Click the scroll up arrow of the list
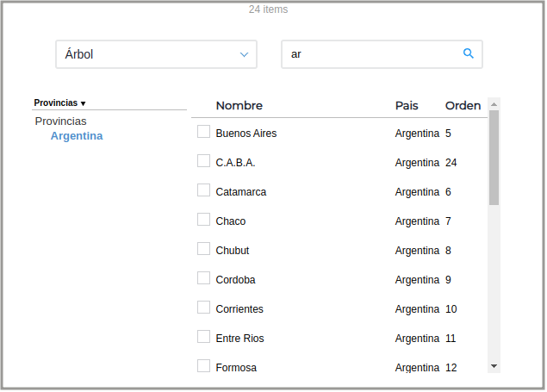The image size is (547, 392). pyautogui.click(x=494, y=103)
